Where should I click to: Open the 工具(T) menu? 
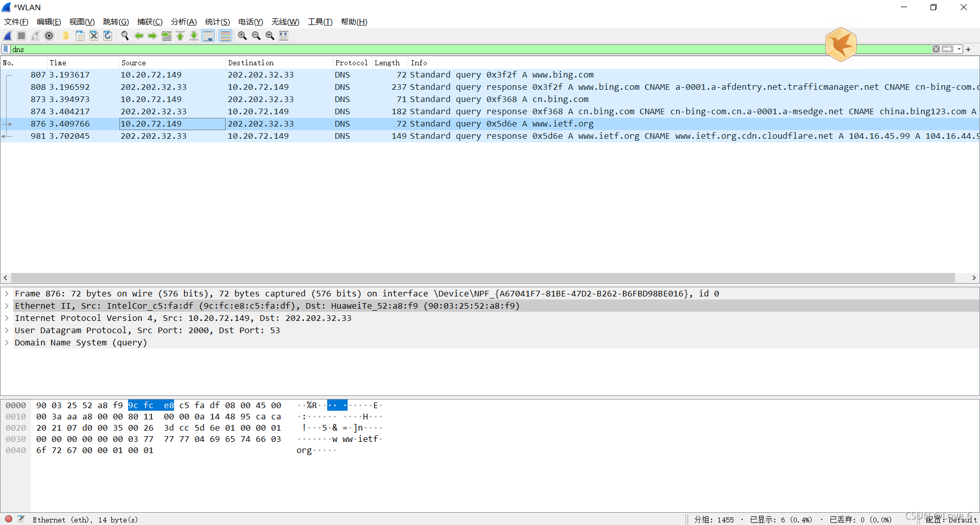(320, 22)
